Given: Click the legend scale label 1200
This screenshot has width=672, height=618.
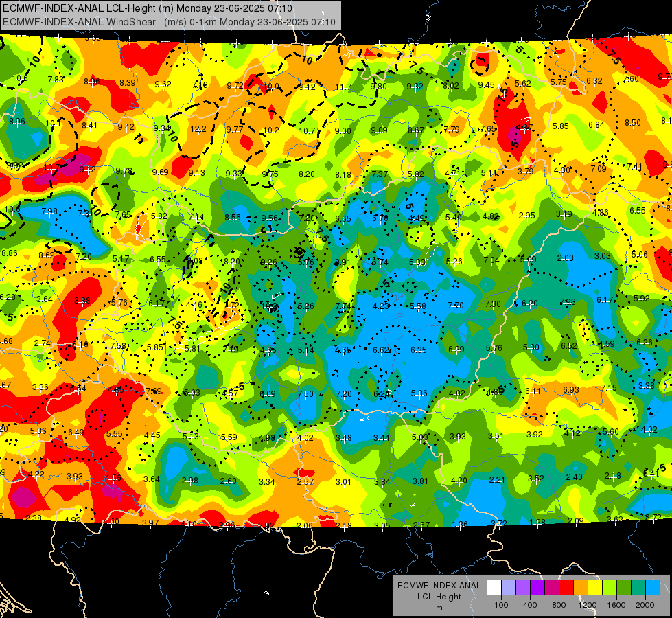Looking at the screenshot, I should click(588, 605).
